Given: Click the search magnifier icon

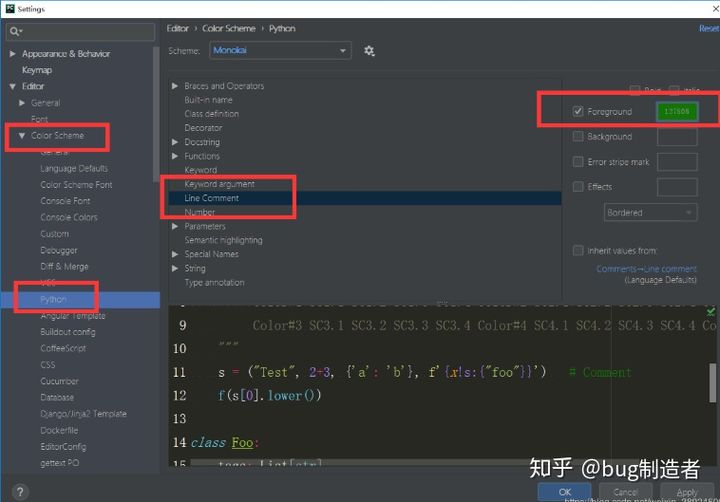Looking at the screenshot, I should (x=15, y=31).
